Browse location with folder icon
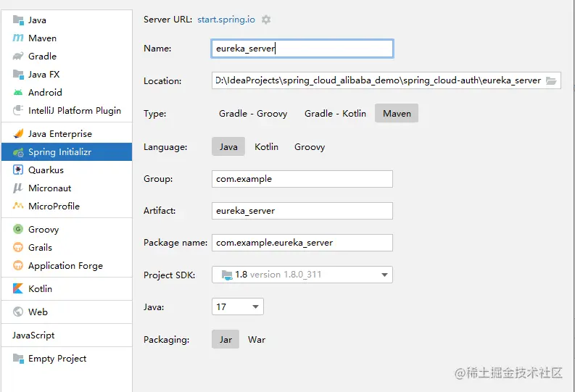575x392 pixels. coord(551,80)
